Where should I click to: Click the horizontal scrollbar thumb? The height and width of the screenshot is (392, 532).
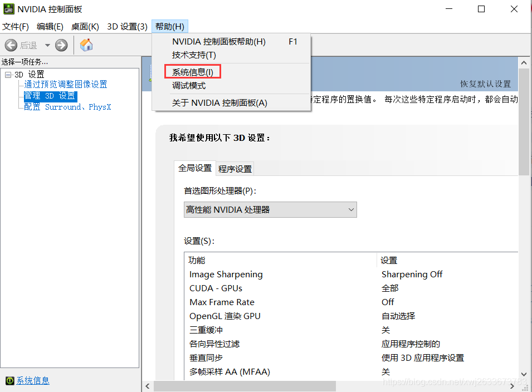coord(245,386)
